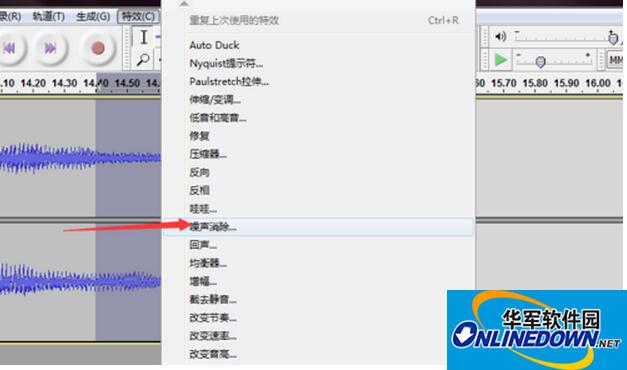Screen dimensions: 627x370
Task: Choose 回声 effect
Action: (x=318, y=245)
